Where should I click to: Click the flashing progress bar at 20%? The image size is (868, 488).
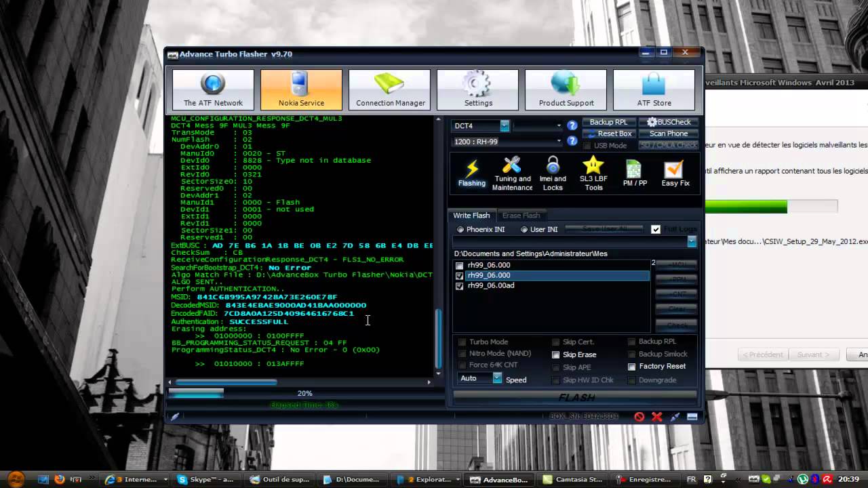pyautogui.click(x=304, y=393)
